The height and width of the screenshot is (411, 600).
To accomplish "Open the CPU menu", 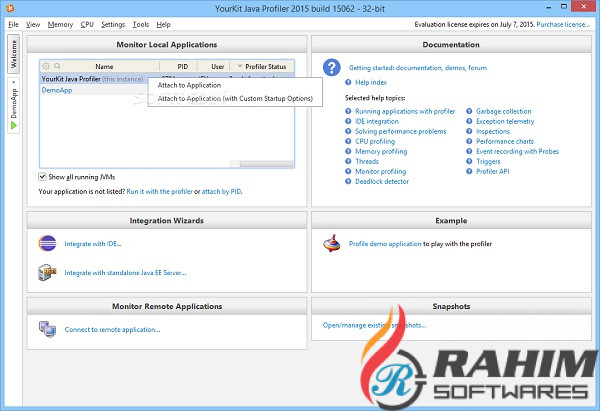I will tap(87, 23).
